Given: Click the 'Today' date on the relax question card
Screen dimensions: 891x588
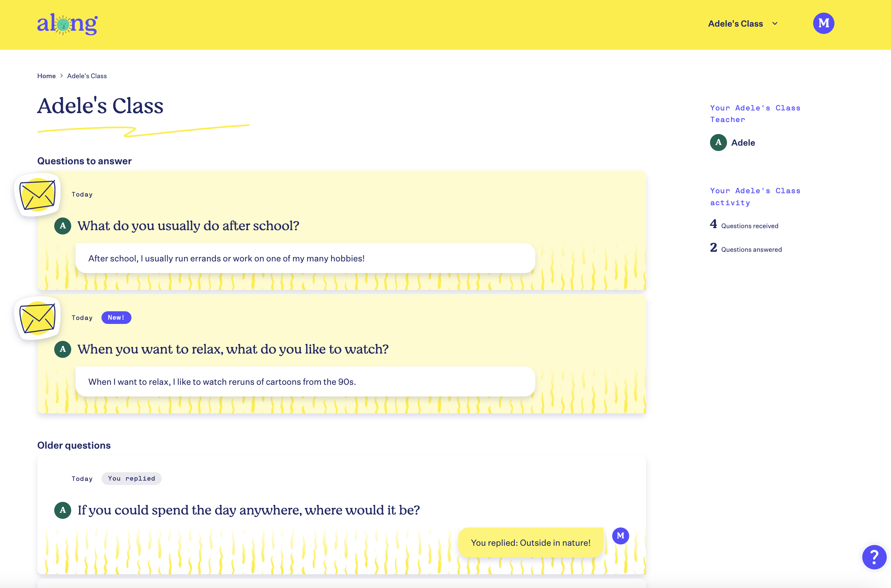Looking at the screenshot, I should tap(82, 318).
